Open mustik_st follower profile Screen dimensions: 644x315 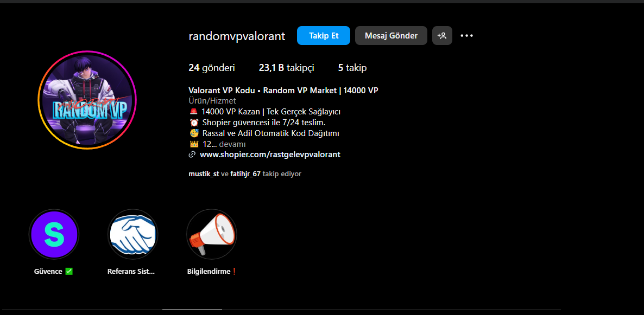(204, 174)
